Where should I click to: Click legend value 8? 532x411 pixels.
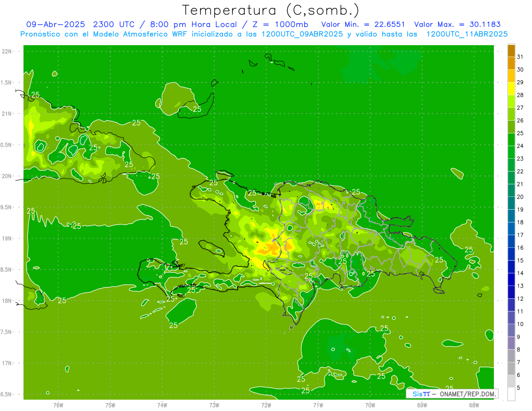point(519,349)
